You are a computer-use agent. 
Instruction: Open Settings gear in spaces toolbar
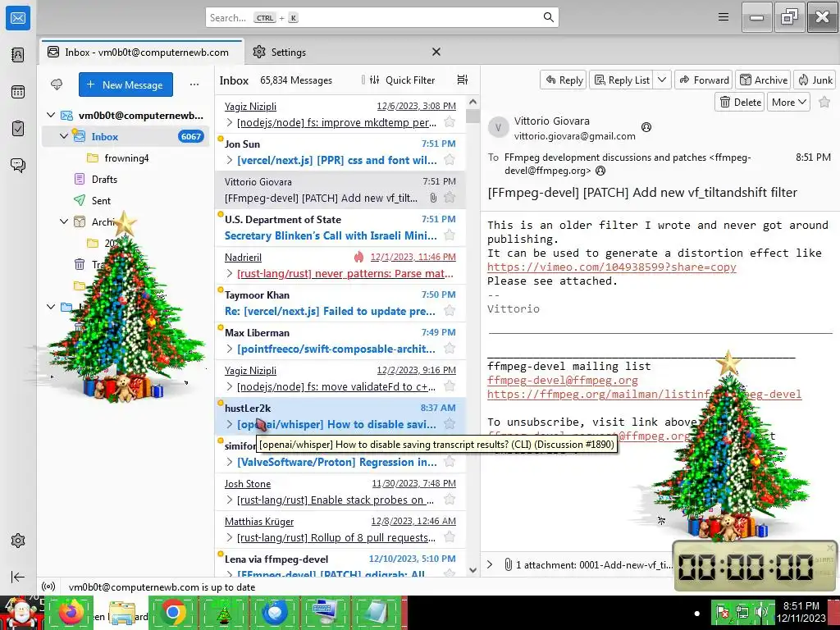[18, 541]
